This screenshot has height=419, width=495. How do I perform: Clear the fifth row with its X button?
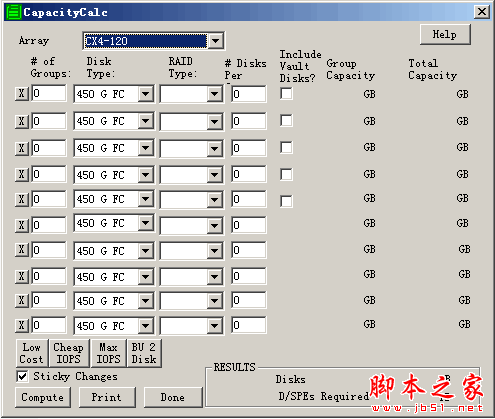pos(22,199)
